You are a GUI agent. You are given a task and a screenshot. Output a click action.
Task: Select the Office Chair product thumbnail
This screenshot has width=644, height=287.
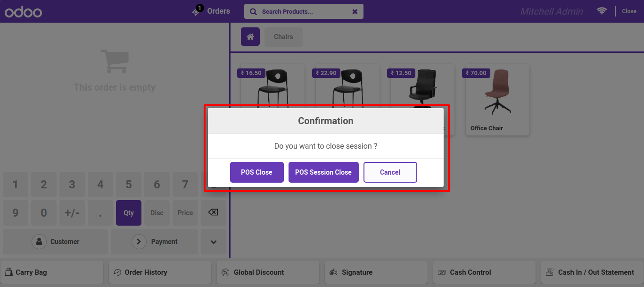coord(497,100)
